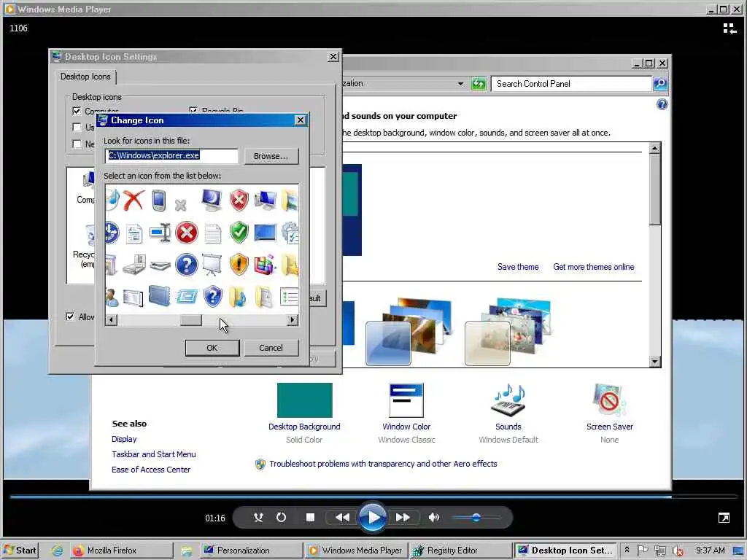Image resolution: width=747 pixels, height=560 pixels.
Task: Skip to next track
Action: coord(403,517)
